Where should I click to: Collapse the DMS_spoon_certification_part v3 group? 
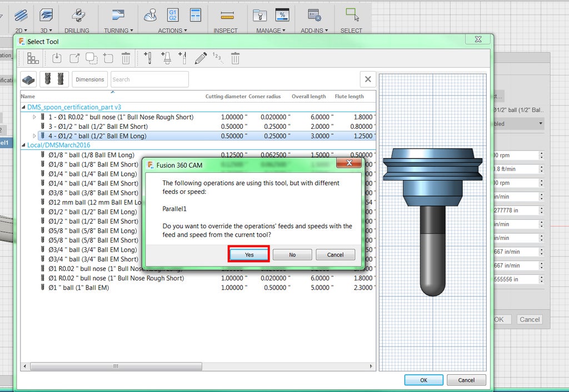[23, 107]
